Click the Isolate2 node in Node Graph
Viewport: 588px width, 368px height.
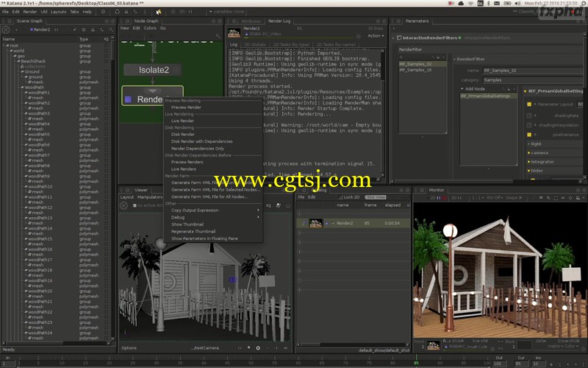(x=153, y=70)
